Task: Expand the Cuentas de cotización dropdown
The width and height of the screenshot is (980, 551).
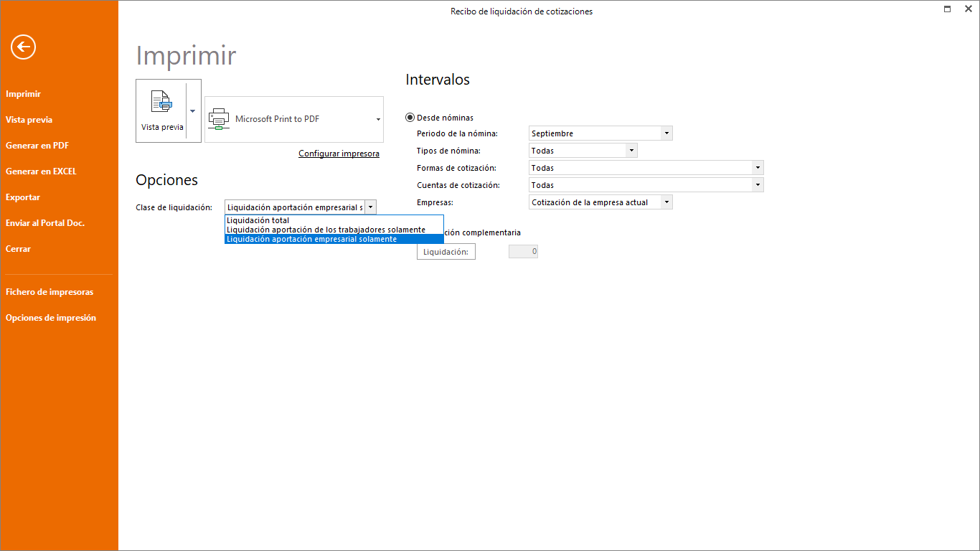Action: [x=758, y=185]
